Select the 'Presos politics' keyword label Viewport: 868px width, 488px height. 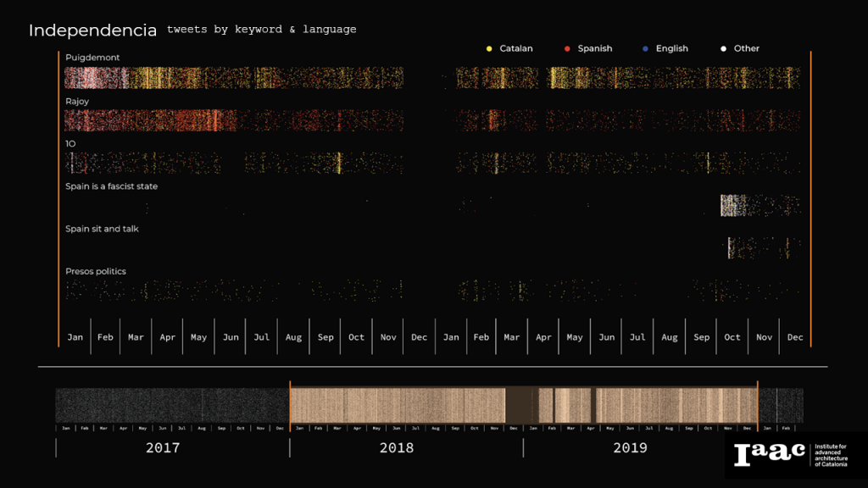96,271
